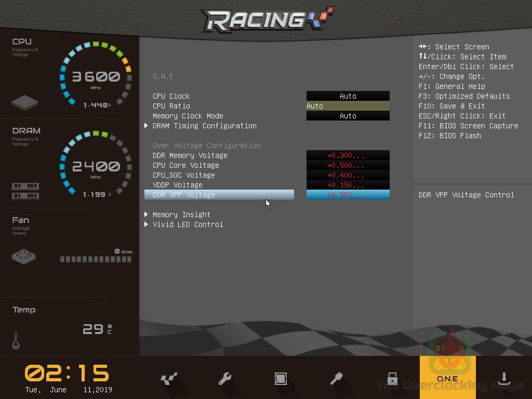Viewport: 532px width, 399px height.
Task: Select CPU Core Voltage +0.500 entry
Action: point(348,165)
